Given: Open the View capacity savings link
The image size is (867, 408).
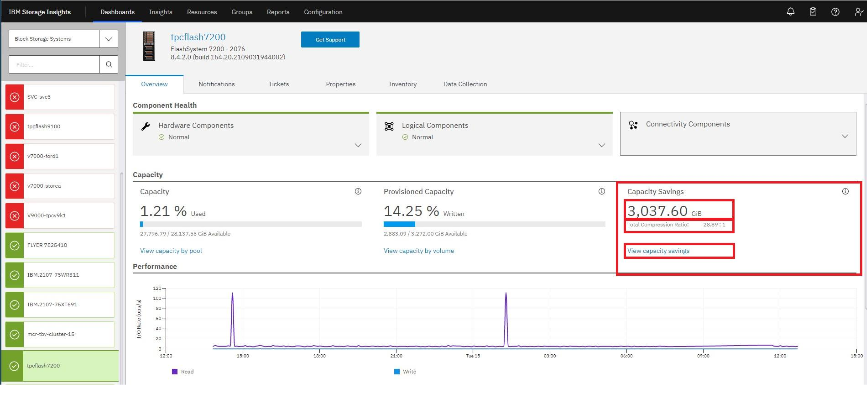Looking at the screenshot, I should click(657, 250).
